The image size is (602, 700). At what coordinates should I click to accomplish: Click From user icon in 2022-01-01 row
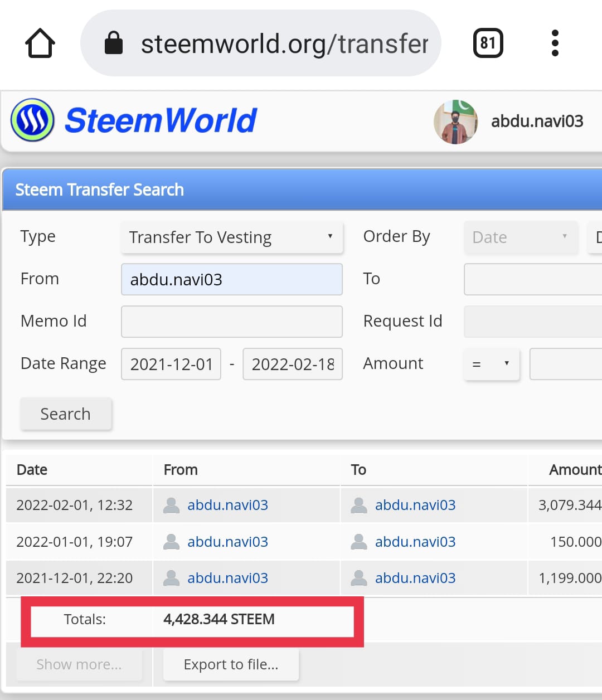coord(171,542)
